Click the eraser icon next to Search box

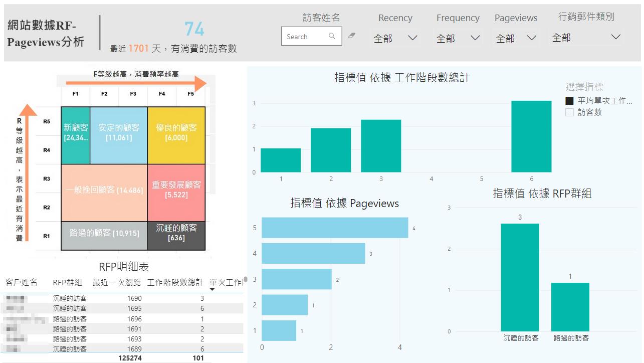coord(352,36)
